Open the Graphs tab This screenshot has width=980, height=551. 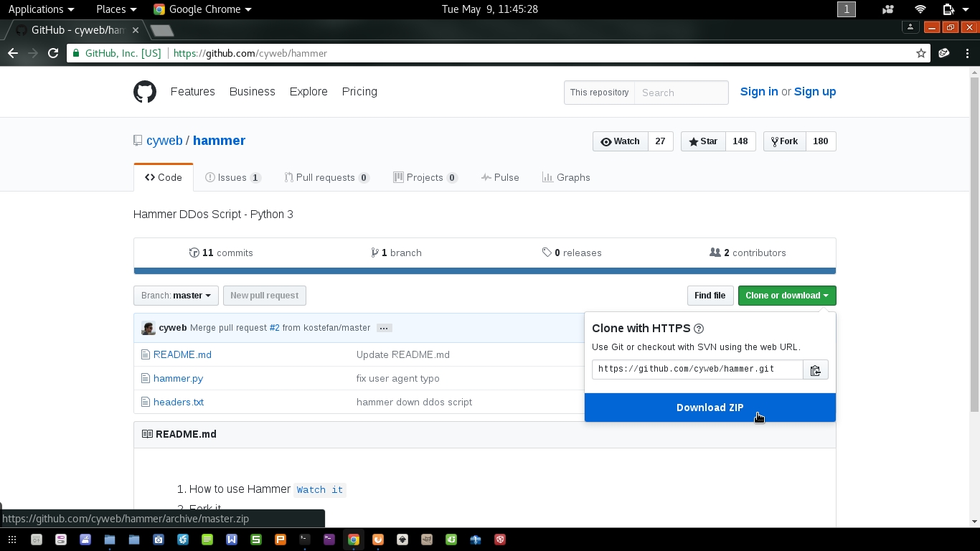pos(566,177)
